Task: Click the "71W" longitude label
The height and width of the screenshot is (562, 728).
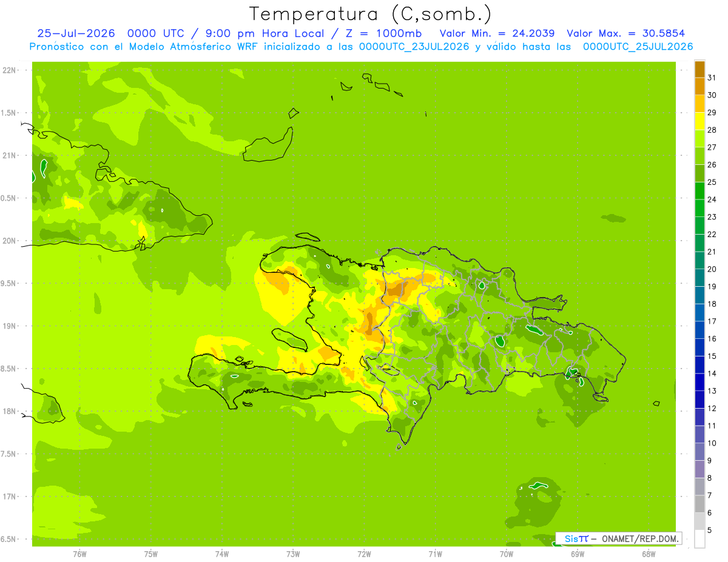Action: [435, 554]
